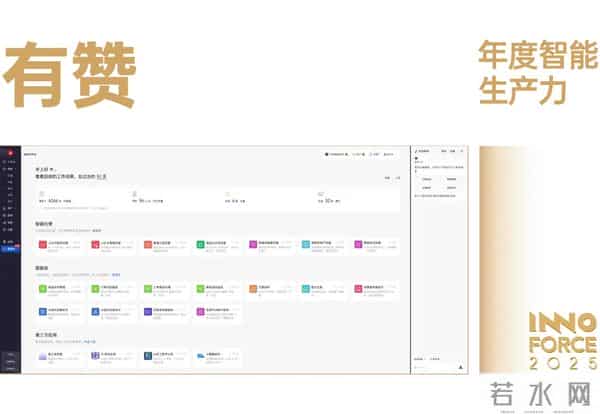
Task: Click the first stat card icon below greeting
Action: [42, 194]
